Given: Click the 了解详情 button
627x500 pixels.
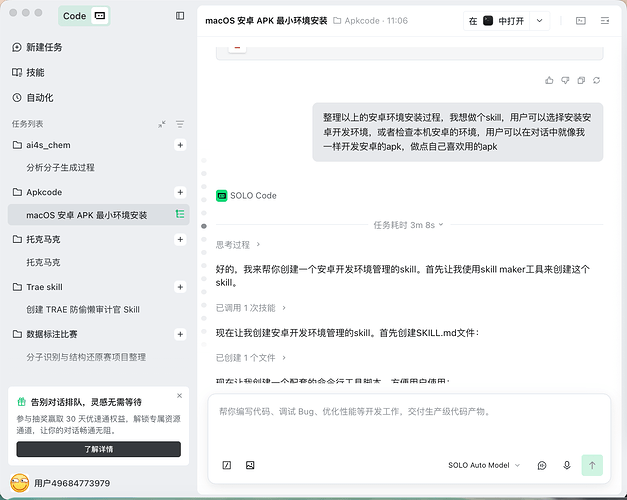Looking at the screenshot, I should (x=98, y=449).
